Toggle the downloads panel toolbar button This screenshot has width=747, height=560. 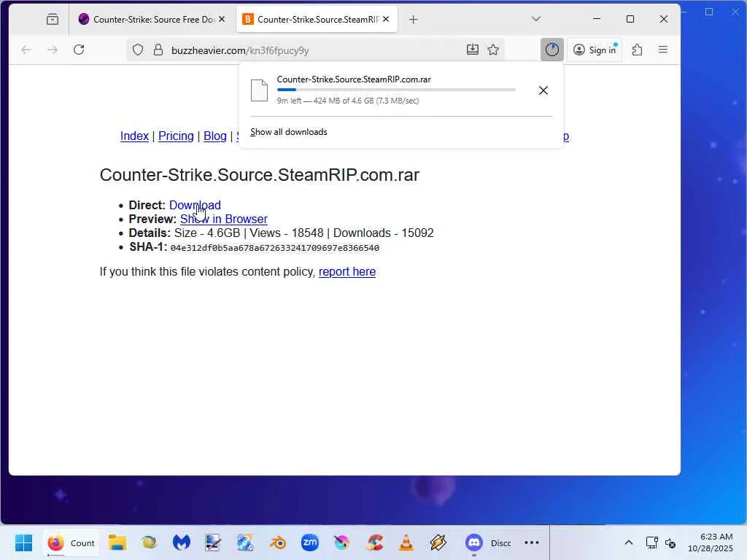552,50
